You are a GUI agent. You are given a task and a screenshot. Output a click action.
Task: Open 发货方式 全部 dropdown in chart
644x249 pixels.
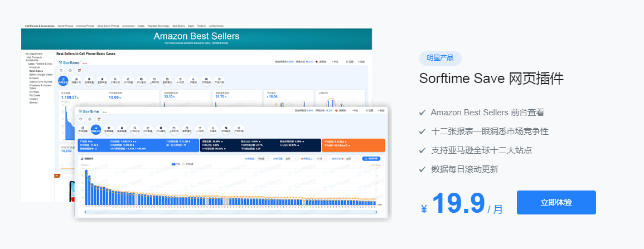pos(352,158)
